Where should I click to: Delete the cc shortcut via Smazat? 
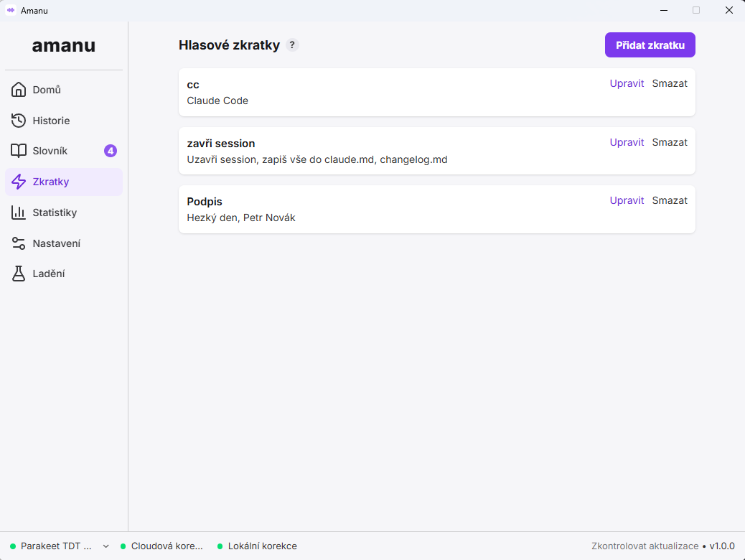click(x=670, y=83)
